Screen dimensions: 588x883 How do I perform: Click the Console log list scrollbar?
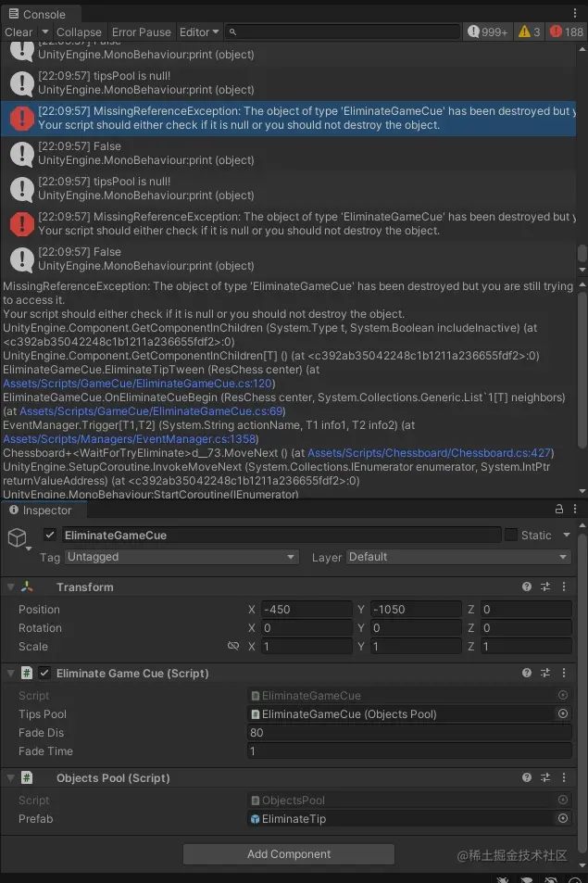tap(582, 254)
